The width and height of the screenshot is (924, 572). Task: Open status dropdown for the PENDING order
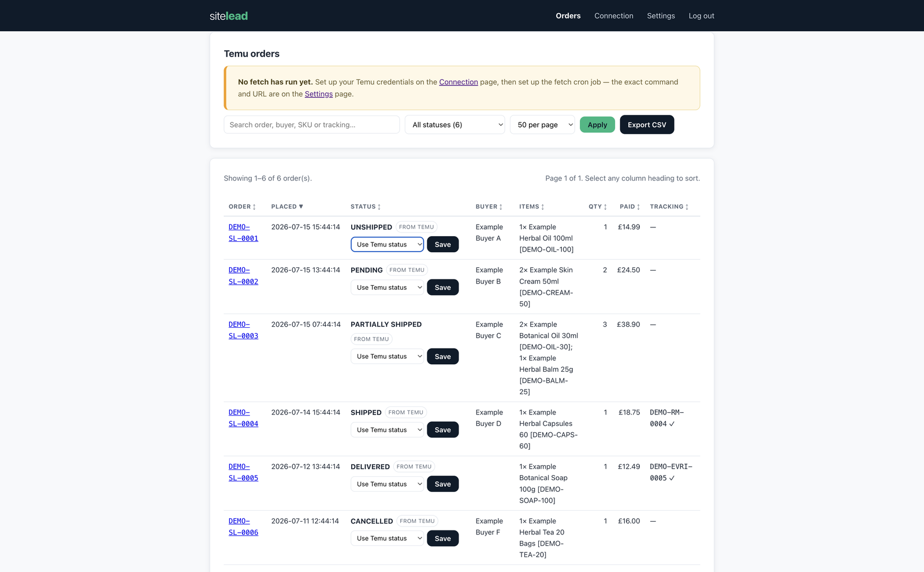[388, 287]
